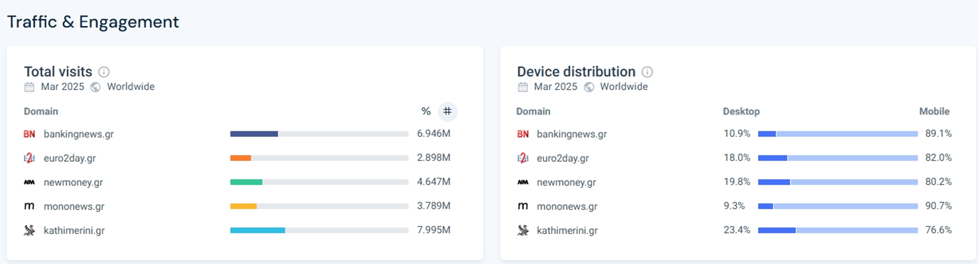
Task: Open mononews.gr link in Device distribution
Action: [x=567, y=206]
